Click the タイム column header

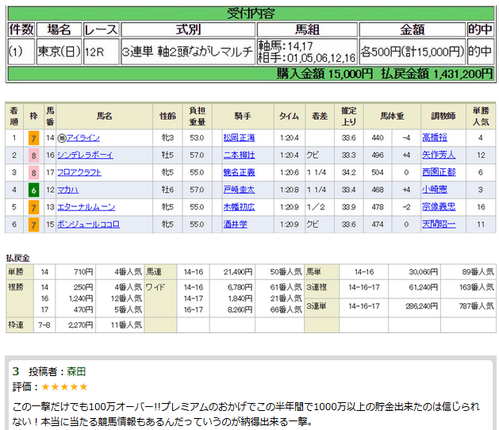(x=289, y=116)
